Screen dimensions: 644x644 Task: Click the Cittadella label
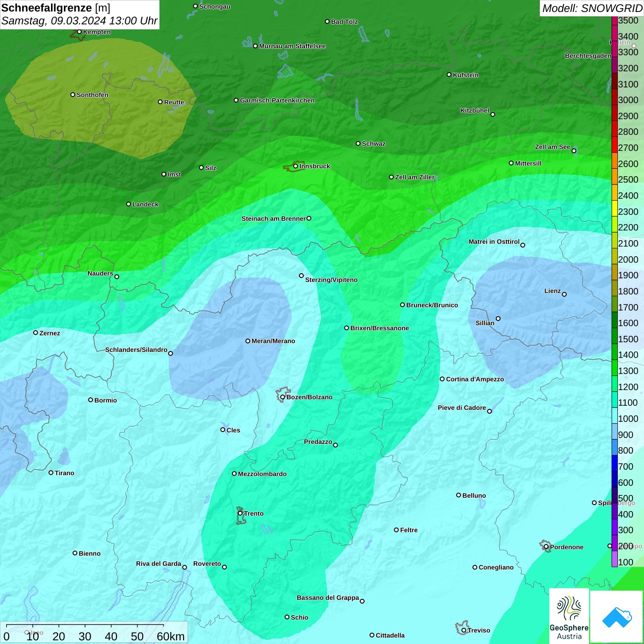(390, 635)
